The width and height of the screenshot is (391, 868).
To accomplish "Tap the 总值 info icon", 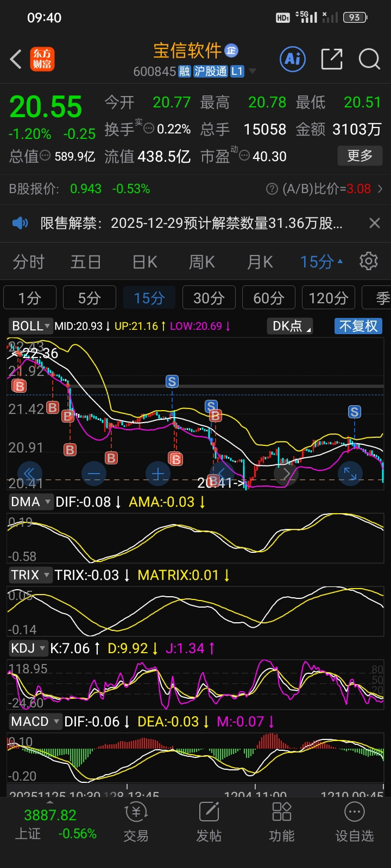I will pyautogui.click(x=46, y=156).
